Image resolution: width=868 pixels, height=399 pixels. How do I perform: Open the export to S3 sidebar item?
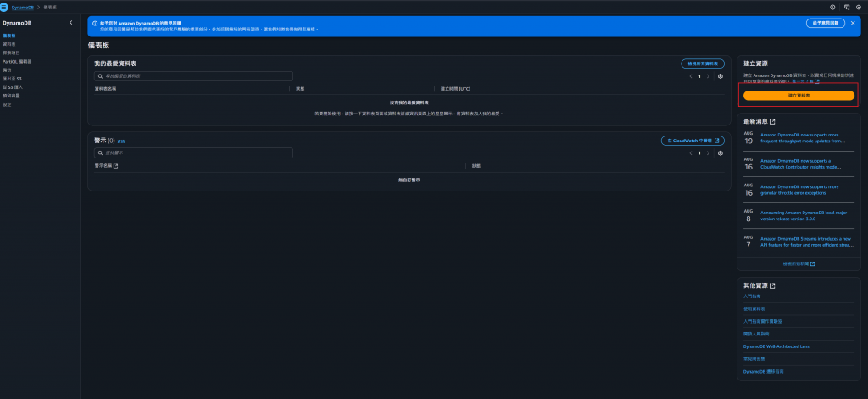[x=12, y=79]
